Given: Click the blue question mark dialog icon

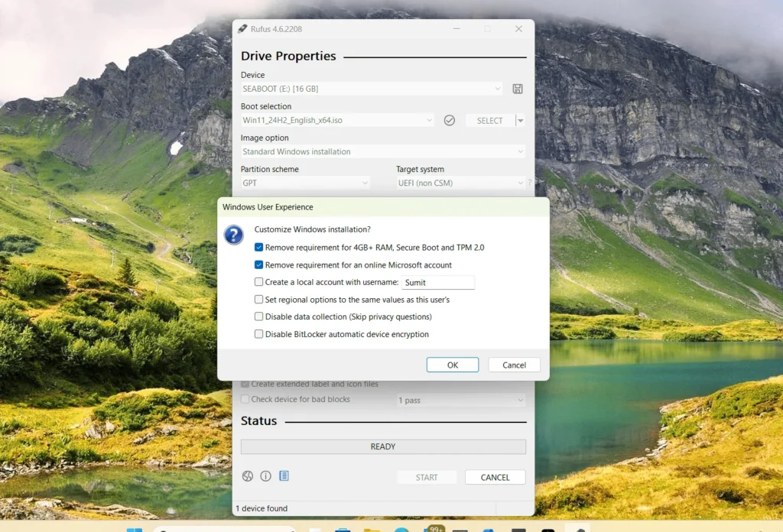Looking at the screenshot, I should tap(234, 235).
